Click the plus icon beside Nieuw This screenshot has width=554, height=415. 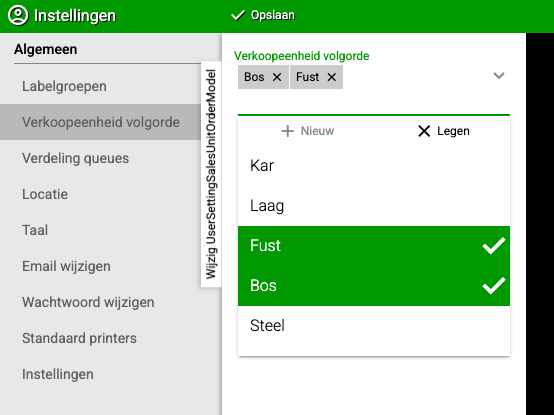(x=288, y=131)
